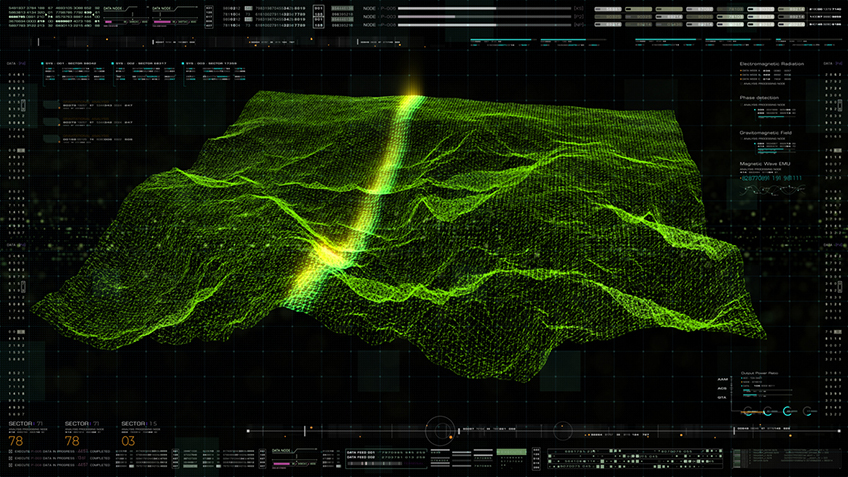Click the first circular gauge under Output Power Ratio

point(750,411)
